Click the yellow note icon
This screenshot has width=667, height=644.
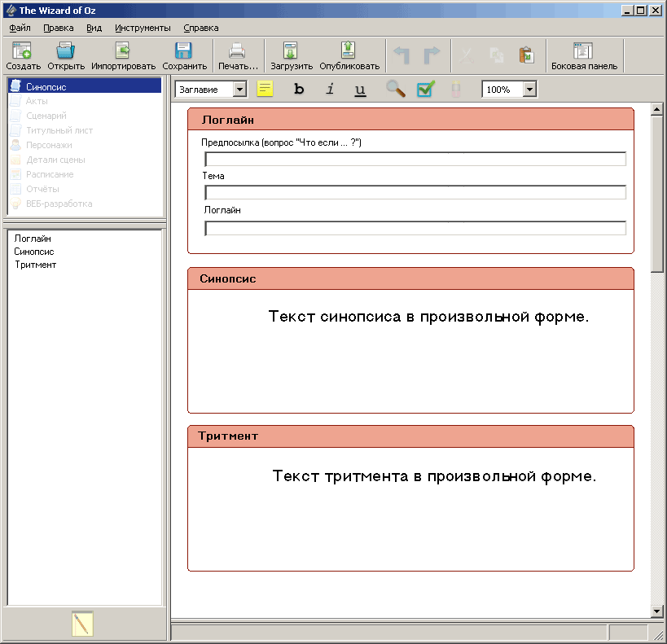coord(265,89)
